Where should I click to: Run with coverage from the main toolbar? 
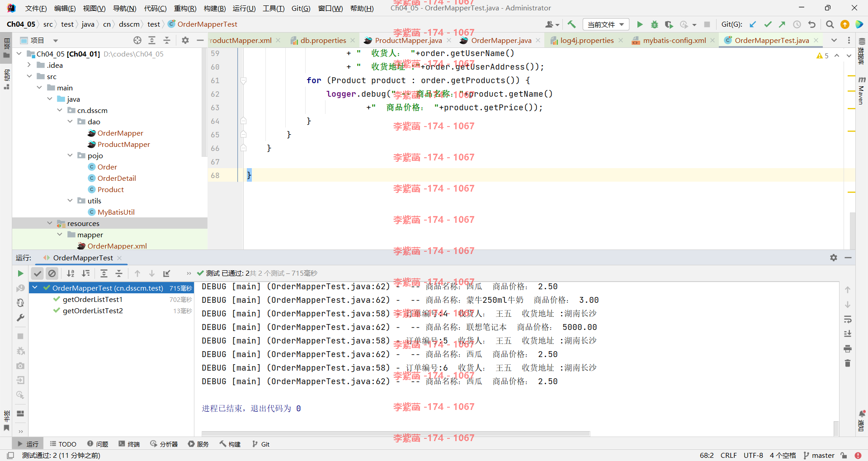point(669,24)
